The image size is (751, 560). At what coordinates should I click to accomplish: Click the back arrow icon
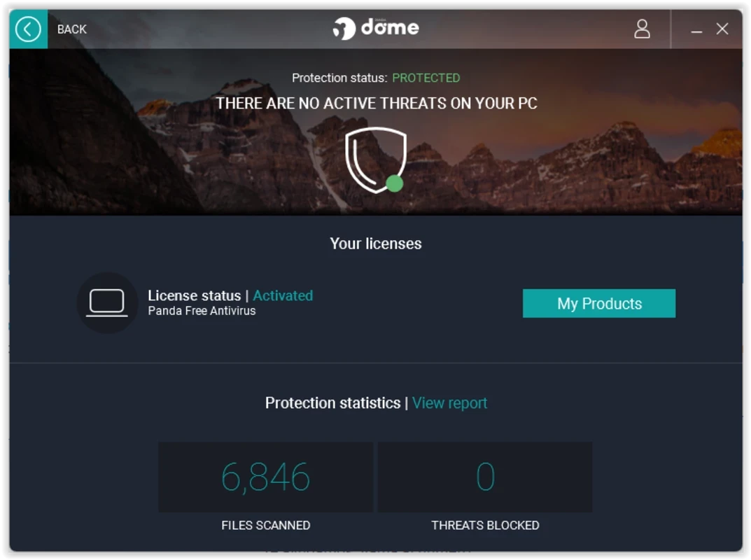(28, 29)
